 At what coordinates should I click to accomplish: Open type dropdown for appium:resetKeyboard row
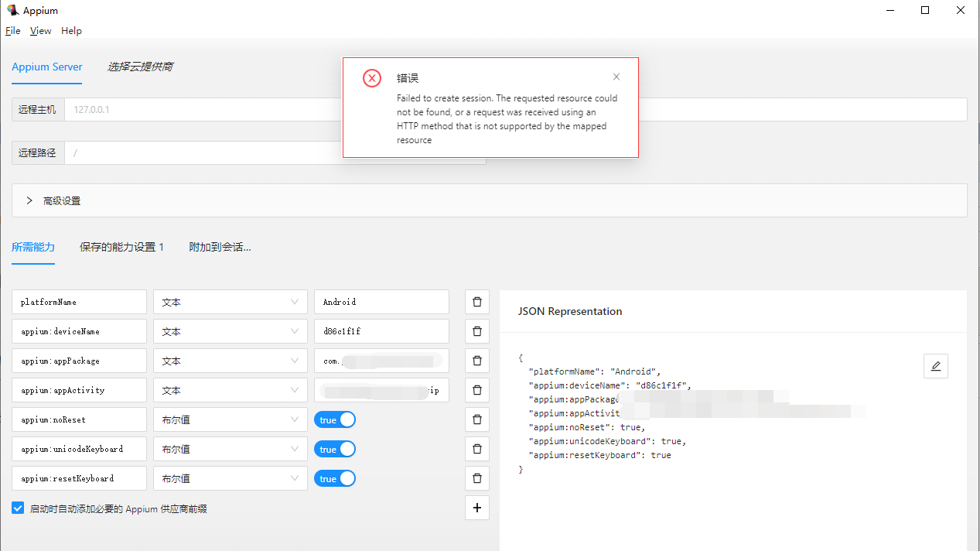pos(230,478)
